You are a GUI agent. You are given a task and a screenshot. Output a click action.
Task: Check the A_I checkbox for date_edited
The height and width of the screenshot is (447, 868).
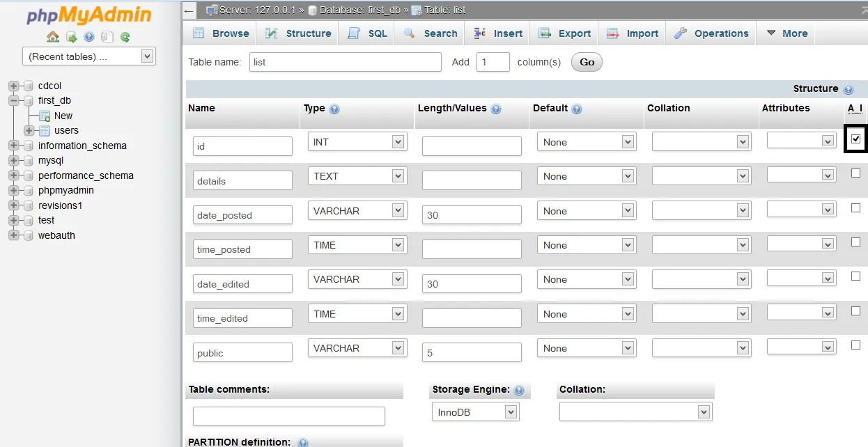[855, 276]
